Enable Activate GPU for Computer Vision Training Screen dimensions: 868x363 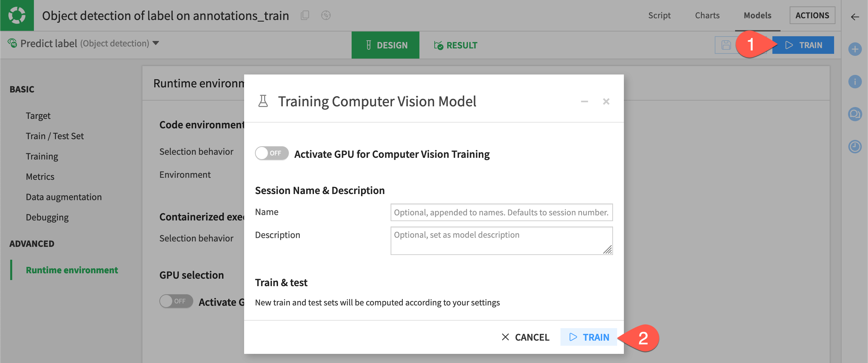pos(271,153)
